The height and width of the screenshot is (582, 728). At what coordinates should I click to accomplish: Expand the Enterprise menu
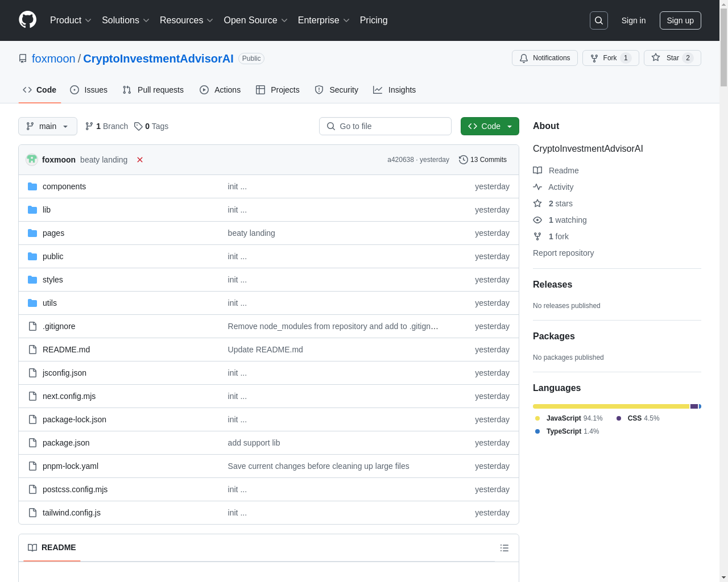[x=324, y=20]
